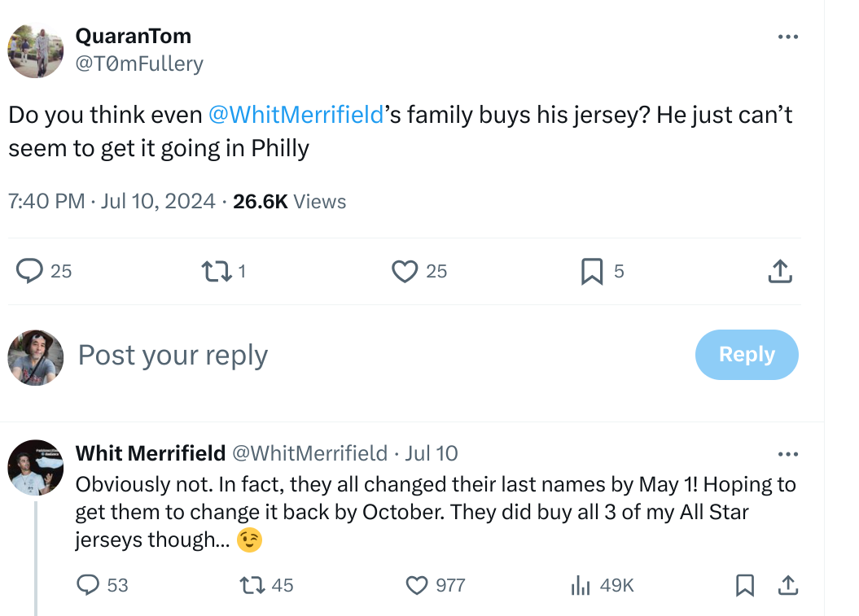Repost QuaranTom's tweet via retweet icon
The height and width of the screenshot is (616, 859).
pyautogui.click(x=217, y=271)
